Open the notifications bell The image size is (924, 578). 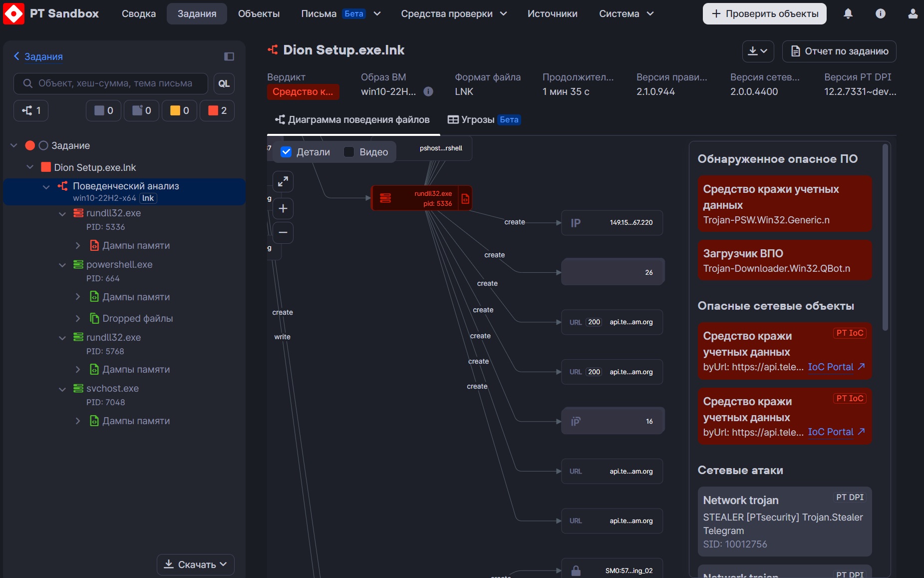click(x=848, y=14)
